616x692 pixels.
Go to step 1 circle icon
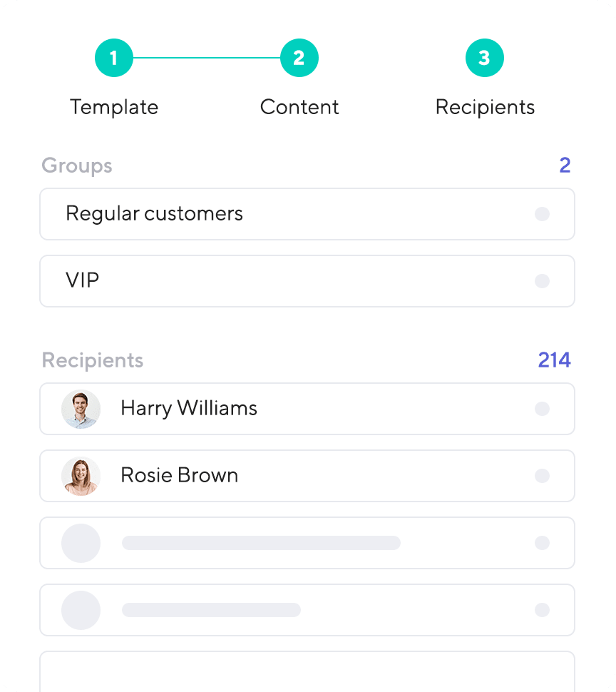[x=114, y=58]
